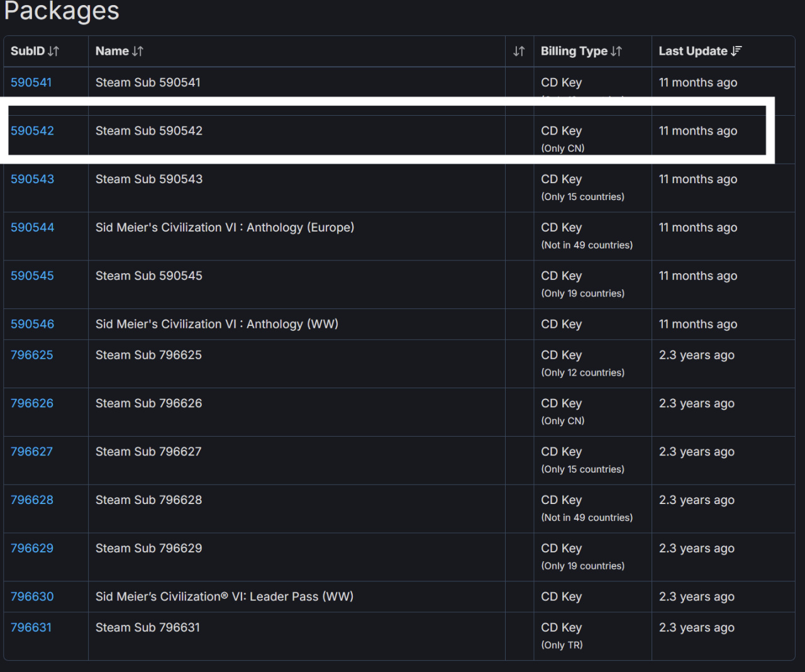Click the Leader Pass (WW) name text
The height and width of the screenshot is (672, 805).
pos(225,596)
